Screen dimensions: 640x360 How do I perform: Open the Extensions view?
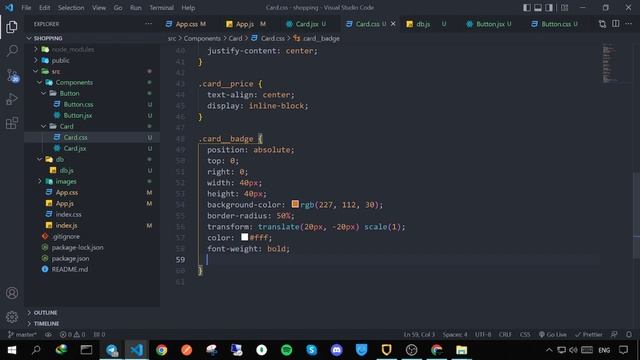click(x=12, y=123)
